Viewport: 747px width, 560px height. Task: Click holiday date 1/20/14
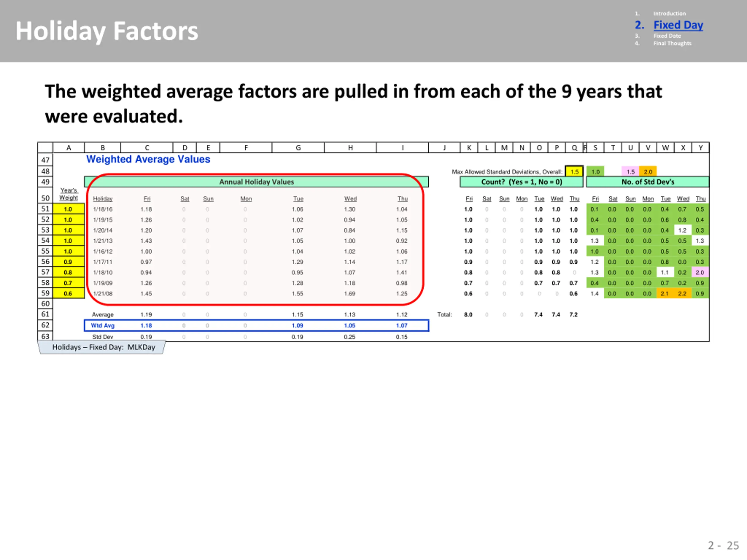103,230
